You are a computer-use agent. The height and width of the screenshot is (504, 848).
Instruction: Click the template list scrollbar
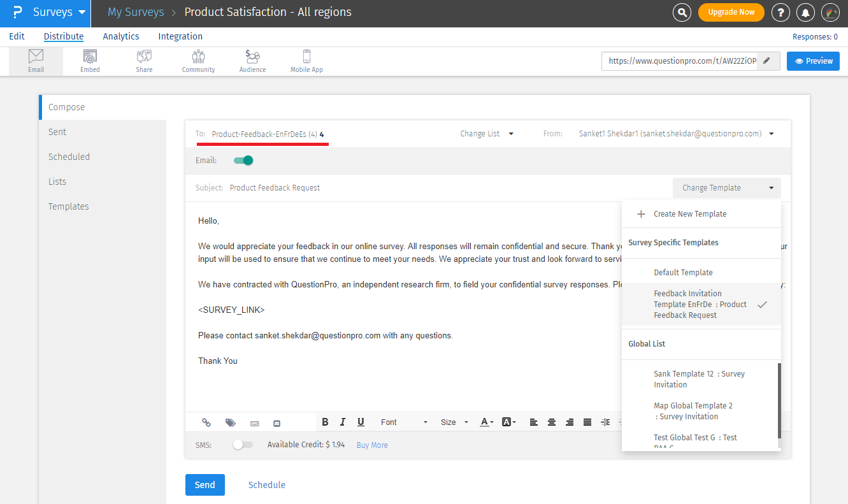coord(779,400)
